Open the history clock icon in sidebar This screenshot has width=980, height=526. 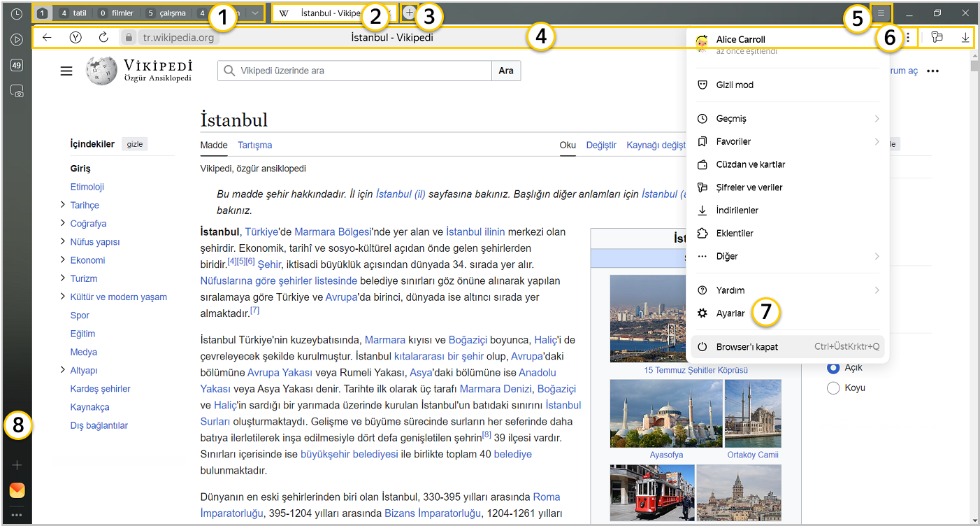17,13
